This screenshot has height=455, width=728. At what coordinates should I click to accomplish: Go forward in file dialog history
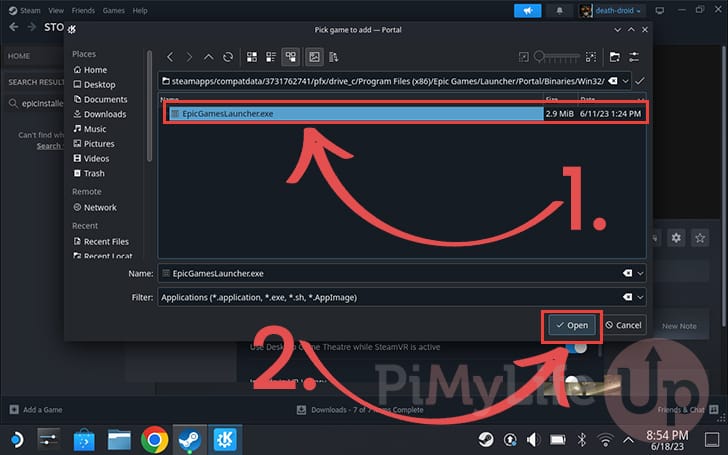(x=189, y=57)
